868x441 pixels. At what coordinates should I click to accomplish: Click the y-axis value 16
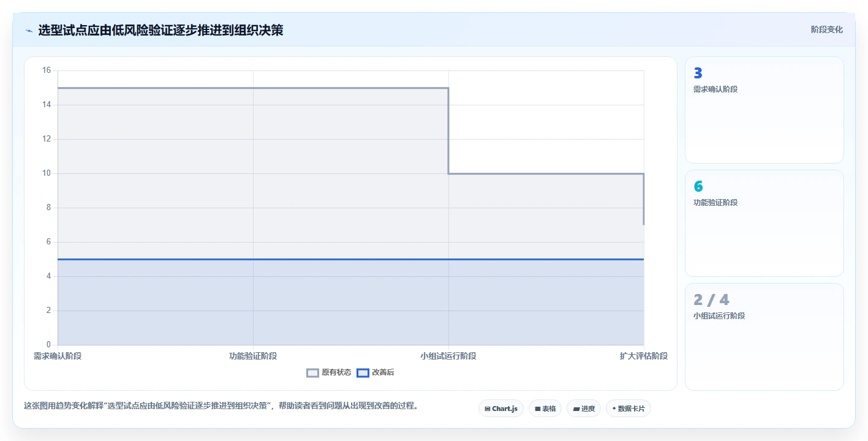coord(47,70)
